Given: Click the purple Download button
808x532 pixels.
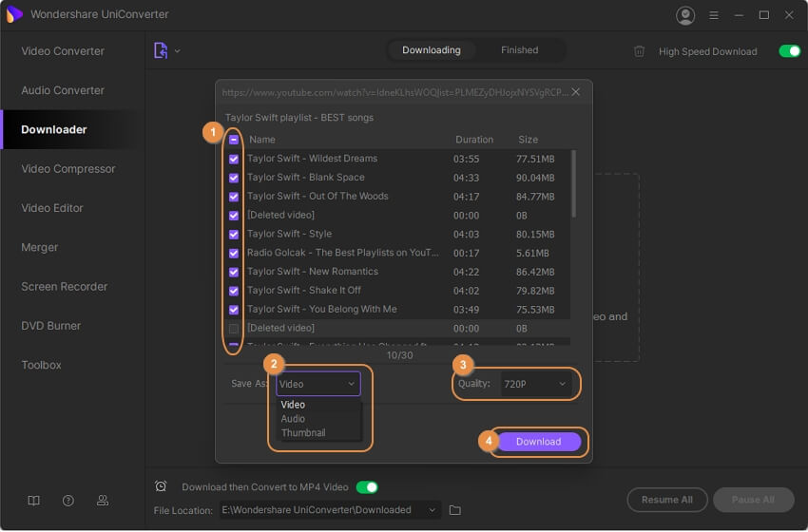Looking at the screenshot, I should 538,442.
